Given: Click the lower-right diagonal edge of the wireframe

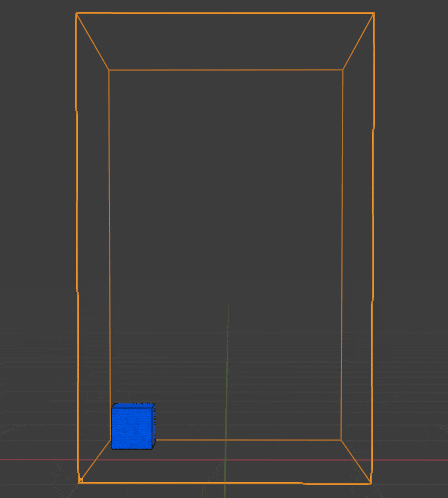Looking at the screenshot, I should 356,462.
